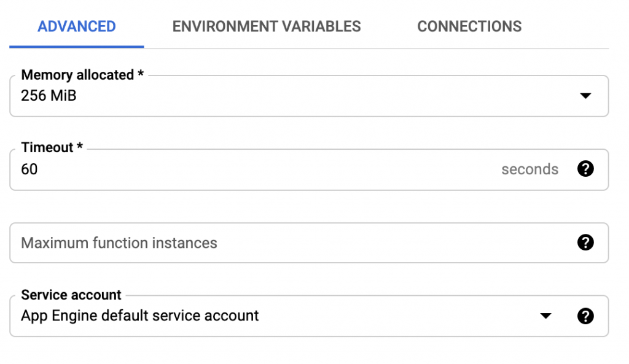This screenshot has width=629, height=364.
Task: Select the help icon at the Service account row
Action: click(585, 316)
